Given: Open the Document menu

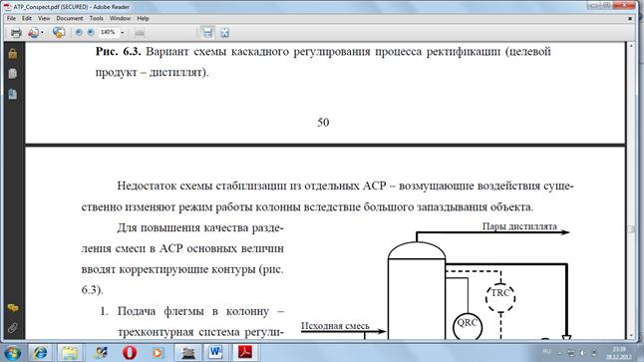Looking at the screenshot, I should (x=70, y=19).
